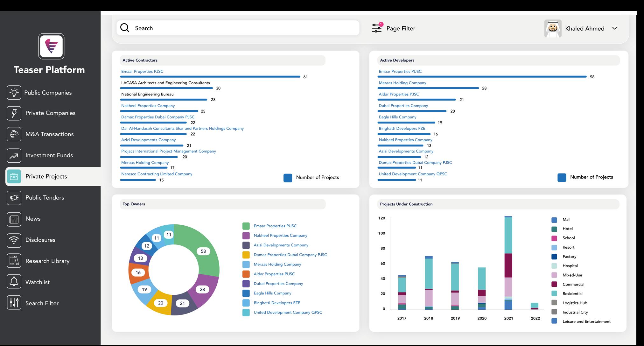Select Research Library in the sidebar
The height and width of the screenshot is (346, 644).
click(x=47, y=261)
